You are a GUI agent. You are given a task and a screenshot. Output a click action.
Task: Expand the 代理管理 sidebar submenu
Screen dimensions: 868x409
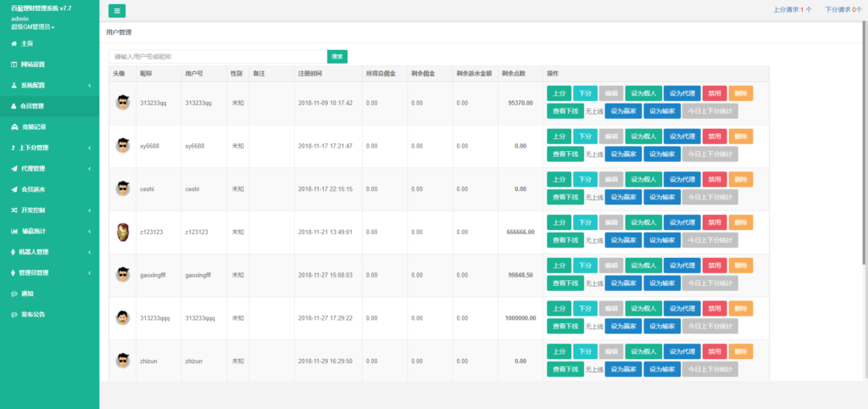tap(49, 169)
